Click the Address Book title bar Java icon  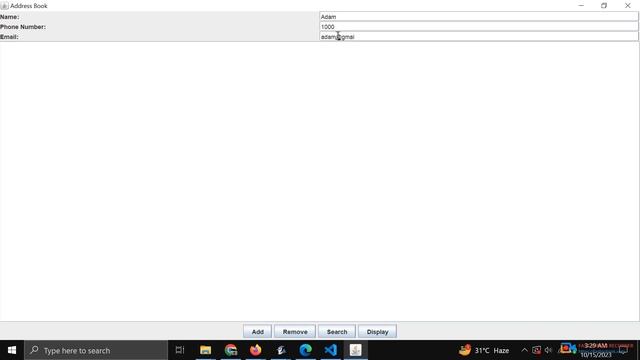(4, 6)
